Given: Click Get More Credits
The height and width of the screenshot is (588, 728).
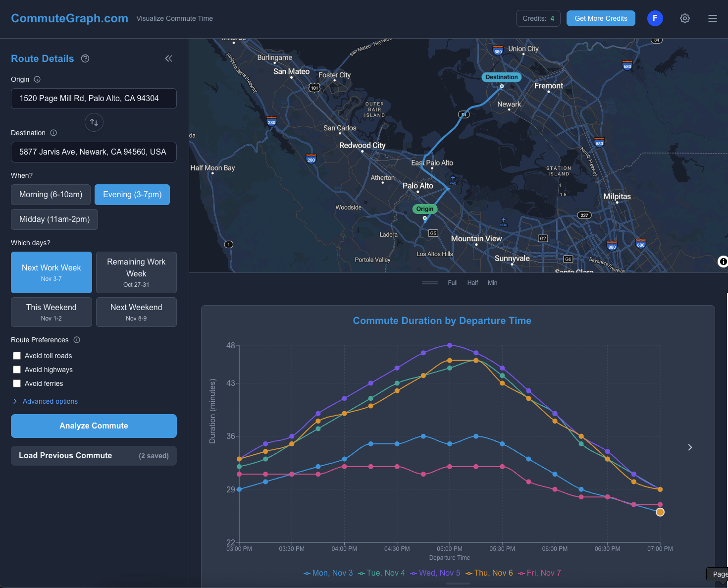Looking at the screenshot, I should point(601,18).
